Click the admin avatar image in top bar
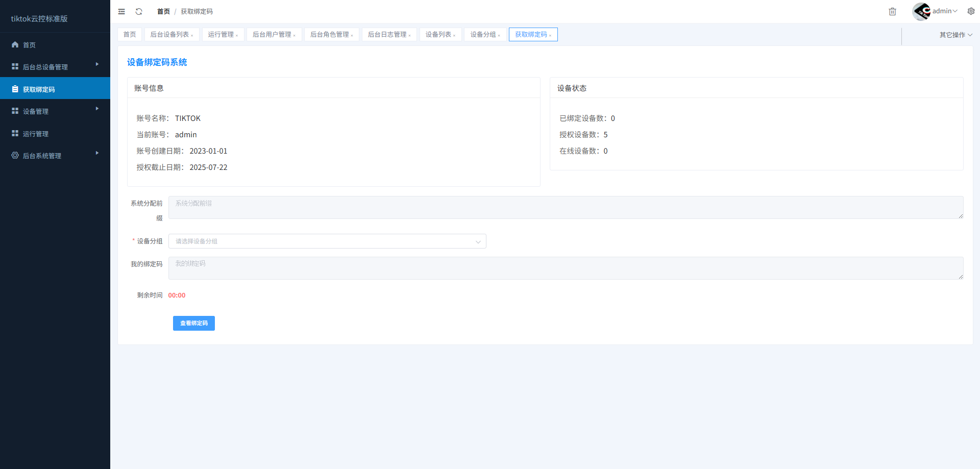The height and width of the screenshot is (469, 980). tap(920, 11)
